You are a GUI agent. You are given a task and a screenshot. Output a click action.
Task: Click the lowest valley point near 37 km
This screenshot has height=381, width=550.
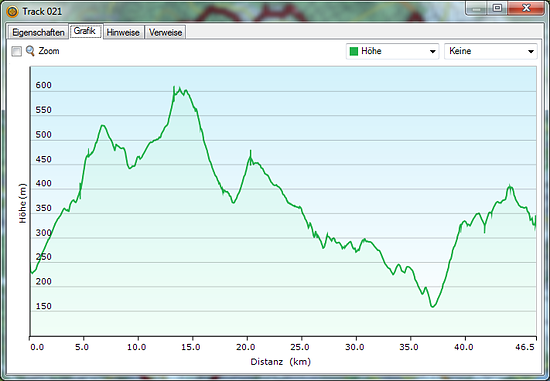(x=432, y=307)
